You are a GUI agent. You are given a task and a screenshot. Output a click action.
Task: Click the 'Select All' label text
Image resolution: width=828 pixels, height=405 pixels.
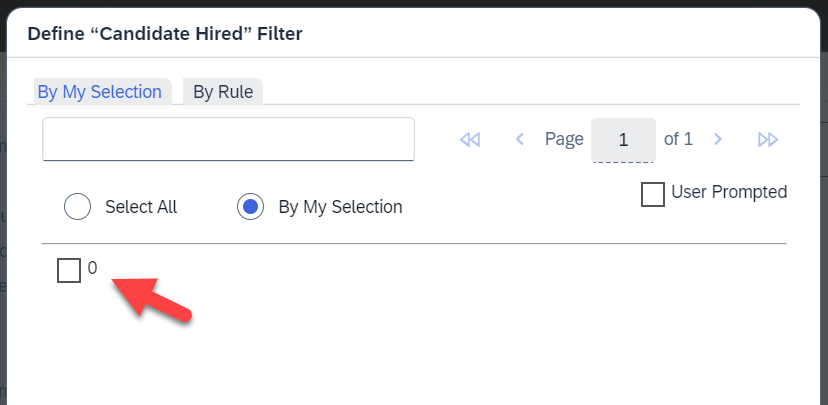pyautogui.click(x=141, y=206)
